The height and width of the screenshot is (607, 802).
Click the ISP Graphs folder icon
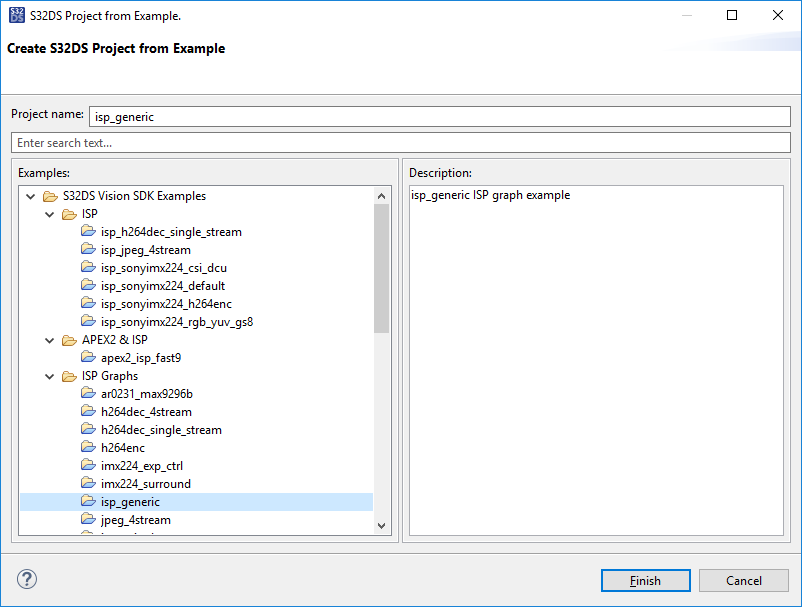[69, 376]
